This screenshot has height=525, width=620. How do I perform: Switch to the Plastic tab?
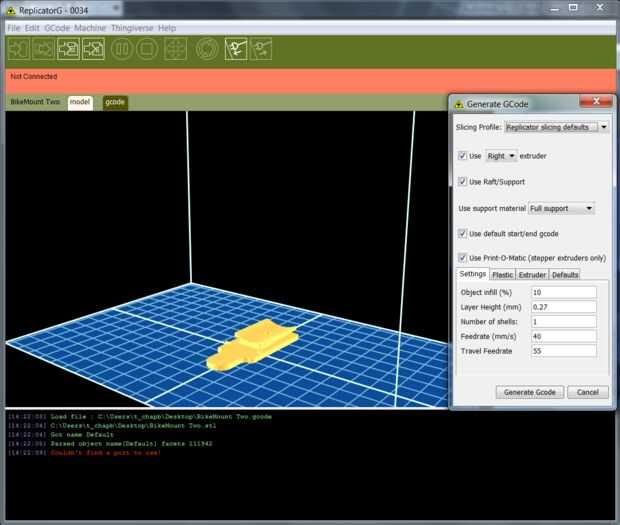tap(502, 274)
